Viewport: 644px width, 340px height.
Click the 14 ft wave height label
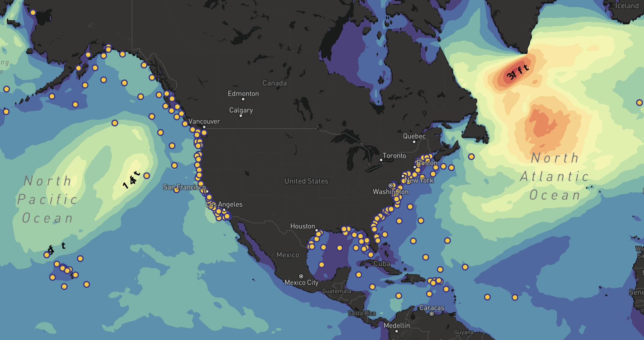(x=131, y=180)
